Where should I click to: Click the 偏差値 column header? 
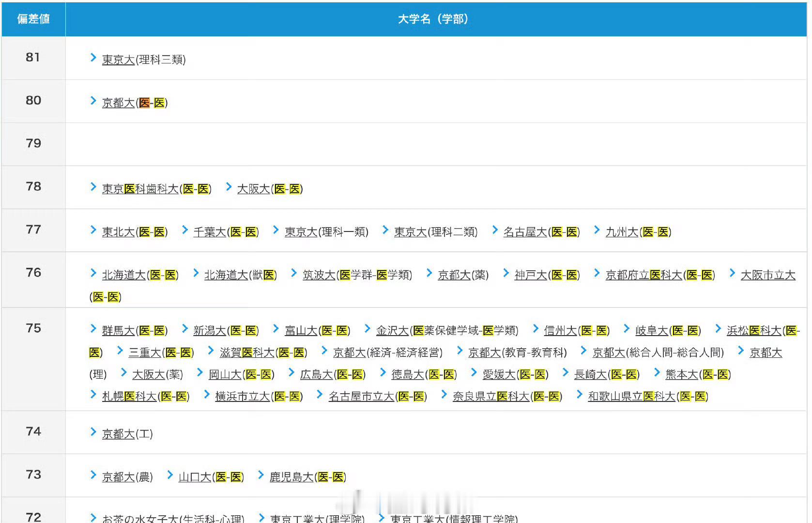(x=33, y=19)
